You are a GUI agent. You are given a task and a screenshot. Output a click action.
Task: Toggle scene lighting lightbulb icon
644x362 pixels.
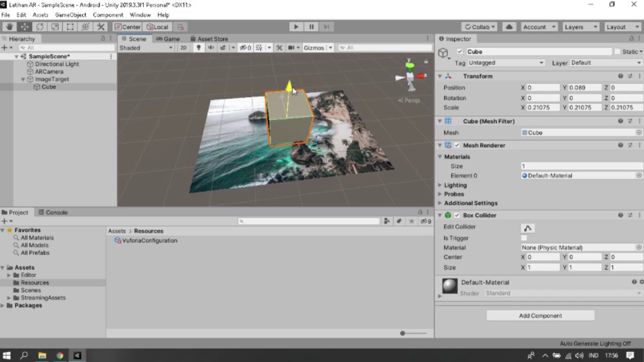[x=198, y=48]
